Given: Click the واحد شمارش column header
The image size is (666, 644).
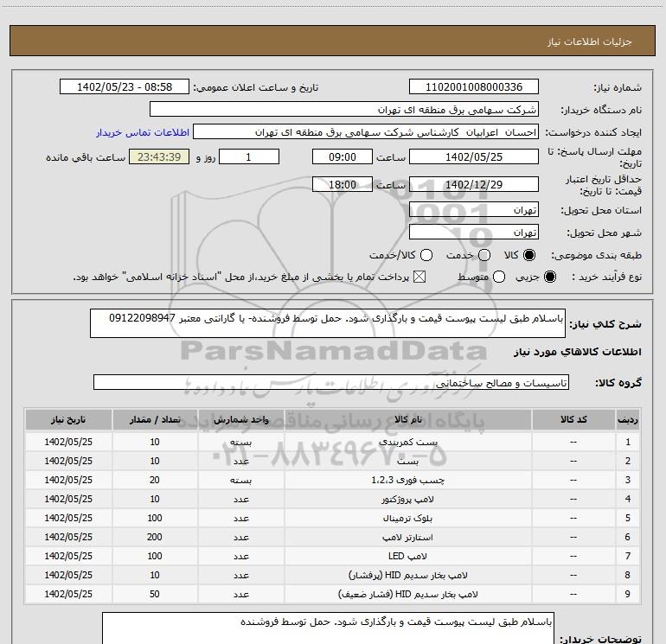Looking at the screenshot, I should [x=240, y=419].
